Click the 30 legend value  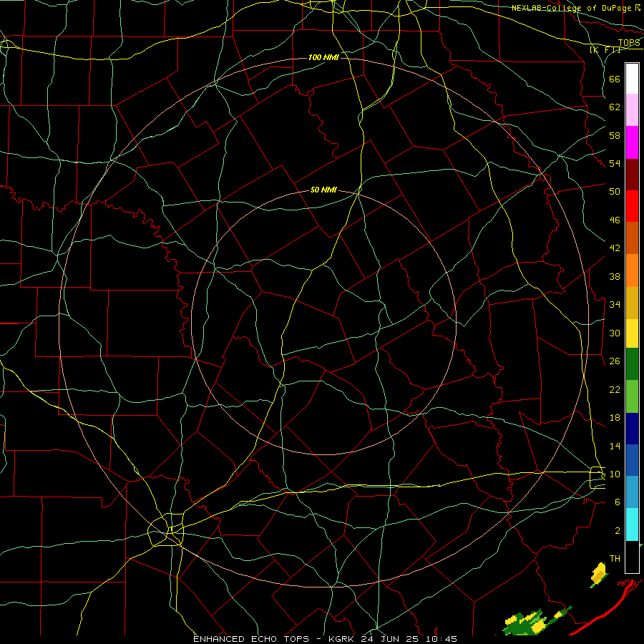(615, 333)
